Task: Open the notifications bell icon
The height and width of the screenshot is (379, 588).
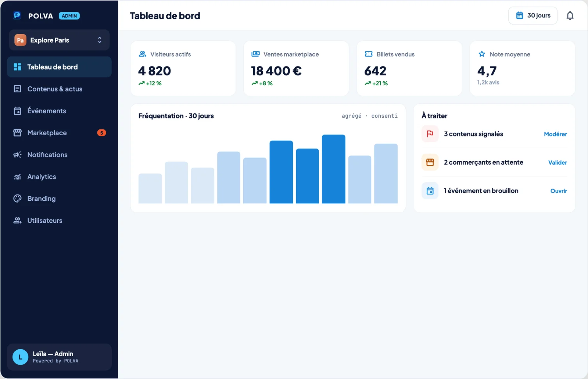Action: coord(570,15)
